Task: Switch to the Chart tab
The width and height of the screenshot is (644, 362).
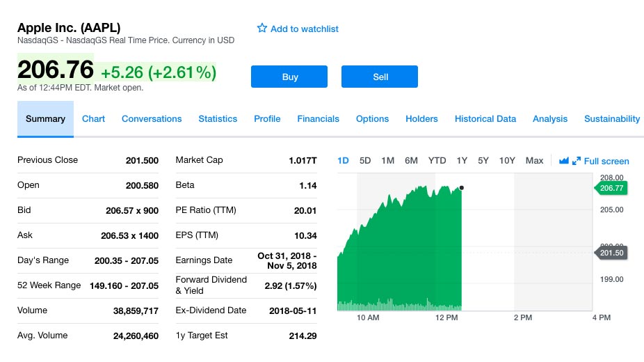Action: pos(93,119)
